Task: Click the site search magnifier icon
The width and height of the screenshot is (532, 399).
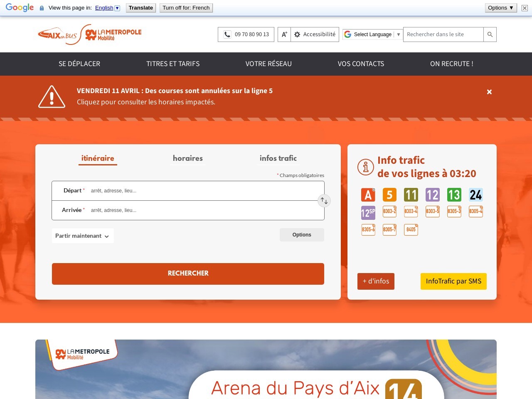Action: point(490,34)
